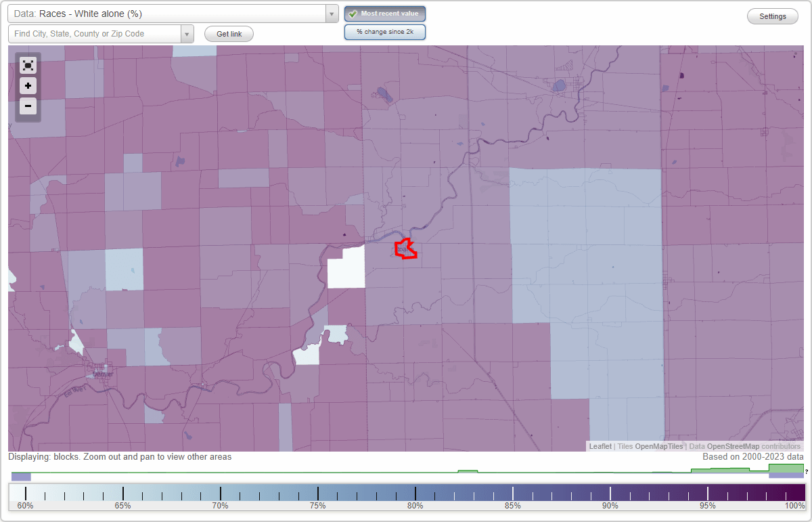Click the full extent map icon

[28, 65]
